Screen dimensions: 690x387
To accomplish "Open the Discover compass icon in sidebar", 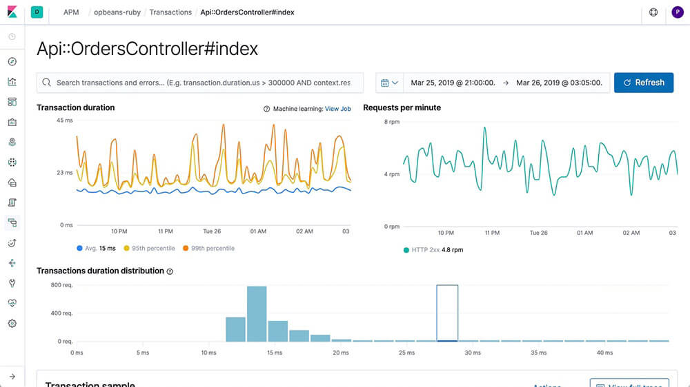I will pyautogui.click(x=12, y=61).
